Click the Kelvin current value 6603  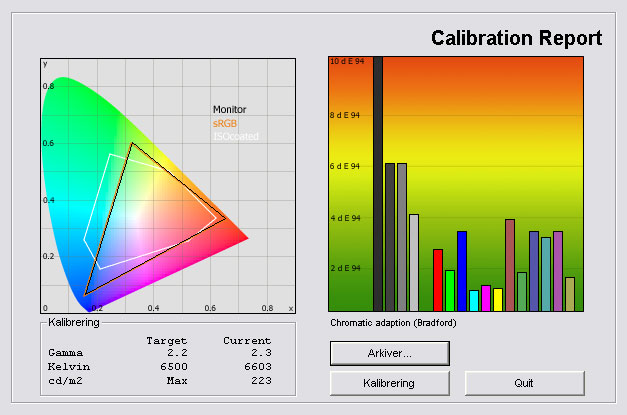(258, 367)
